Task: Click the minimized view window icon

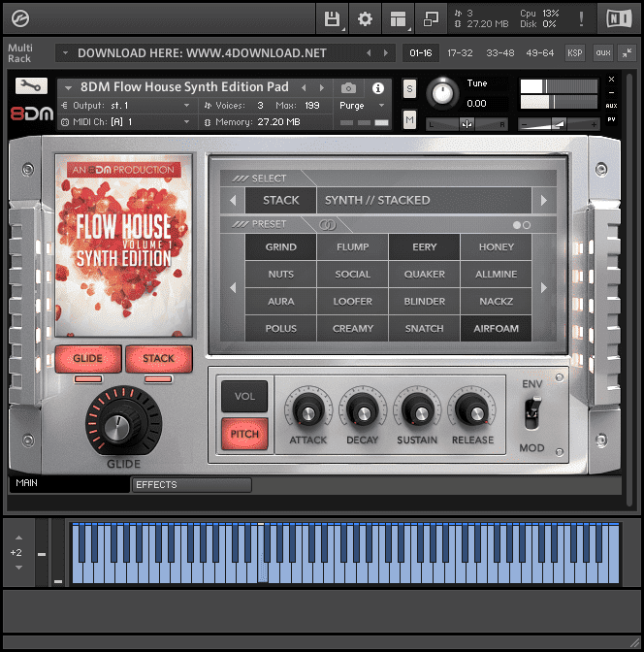Action: point(431,18)
